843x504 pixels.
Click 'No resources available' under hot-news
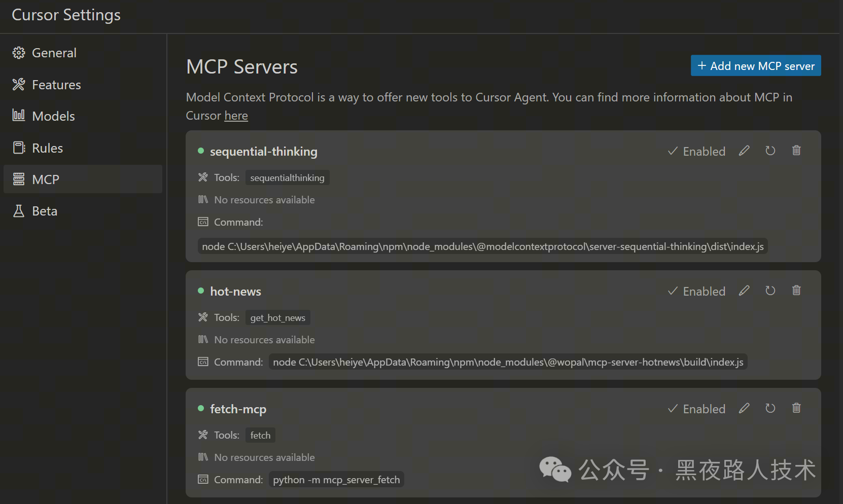(264, 340)
